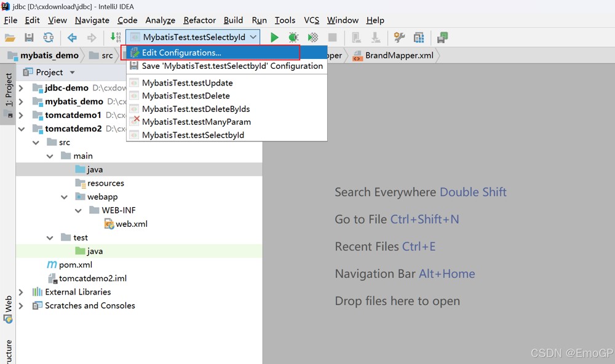The width and height of the screenshot is (615, 364).
Task: Click the Stop square icon
Action: [x=332, y=38]
